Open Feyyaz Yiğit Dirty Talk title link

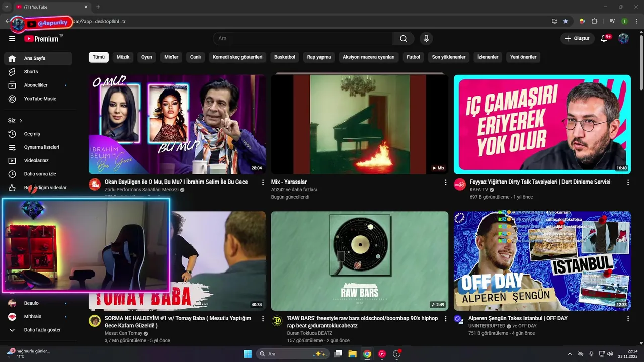(x=540, y=182)
